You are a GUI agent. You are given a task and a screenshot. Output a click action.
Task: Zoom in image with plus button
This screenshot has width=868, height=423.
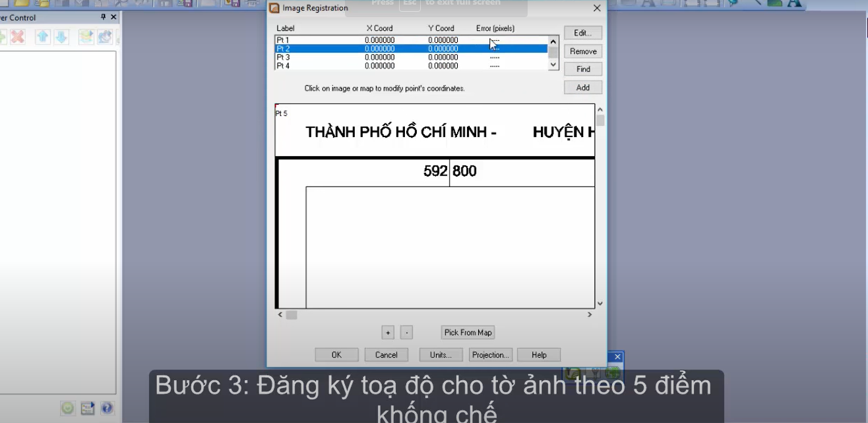pos(388,333)
